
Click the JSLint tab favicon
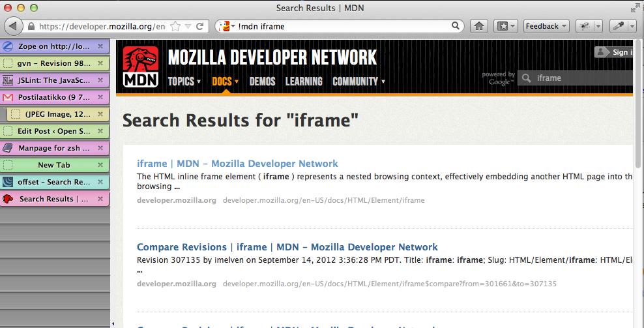[x=8, y=80]
